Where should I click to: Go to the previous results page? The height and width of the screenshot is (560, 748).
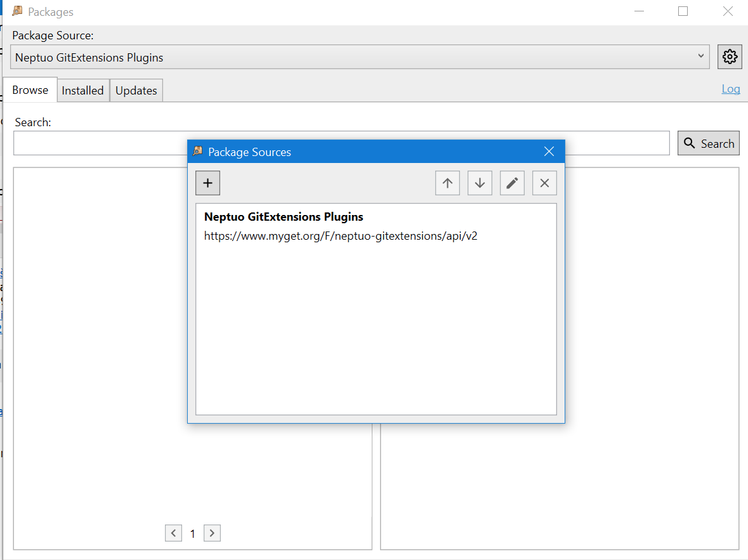click(x=173, y=533)
